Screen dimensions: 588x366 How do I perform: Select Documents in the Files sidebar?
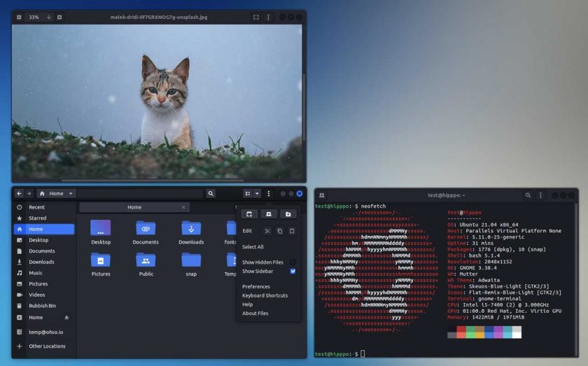[44, 251]
